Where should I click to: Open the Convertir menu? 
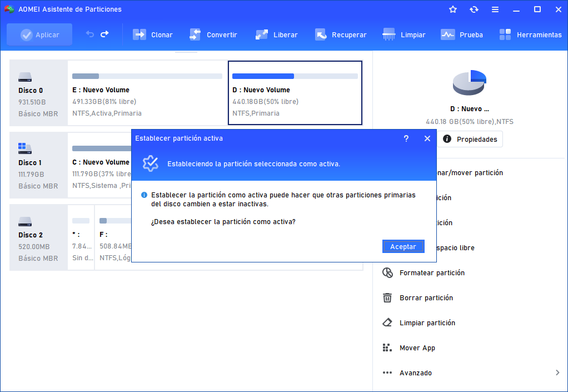point(213,35)
